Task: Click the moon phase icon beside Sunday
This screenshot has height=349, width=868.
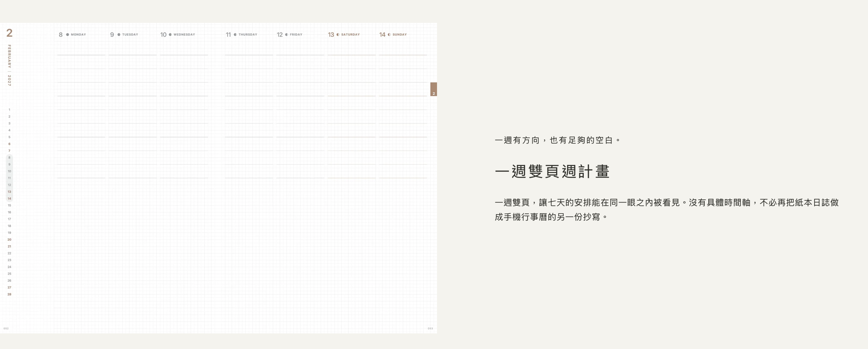Action: click(x=389, y=35)
